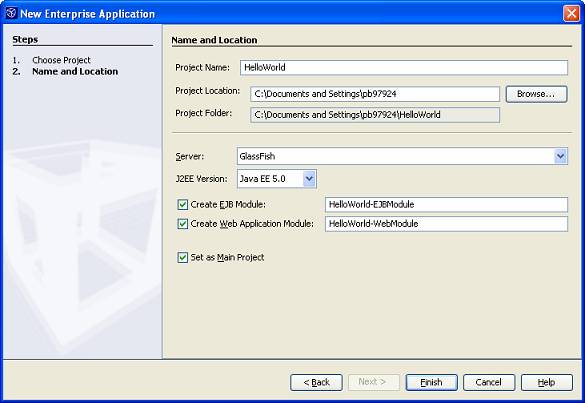Click into the Project Location field
Screen dimensions: 585x403
(375, 94)
